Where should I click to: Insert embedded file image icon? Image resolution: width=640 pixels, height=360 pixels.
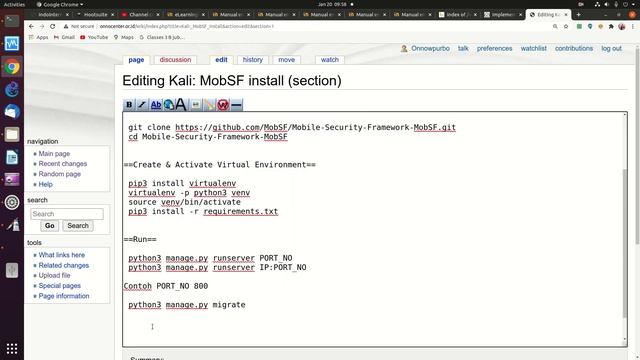click(196, 105)
